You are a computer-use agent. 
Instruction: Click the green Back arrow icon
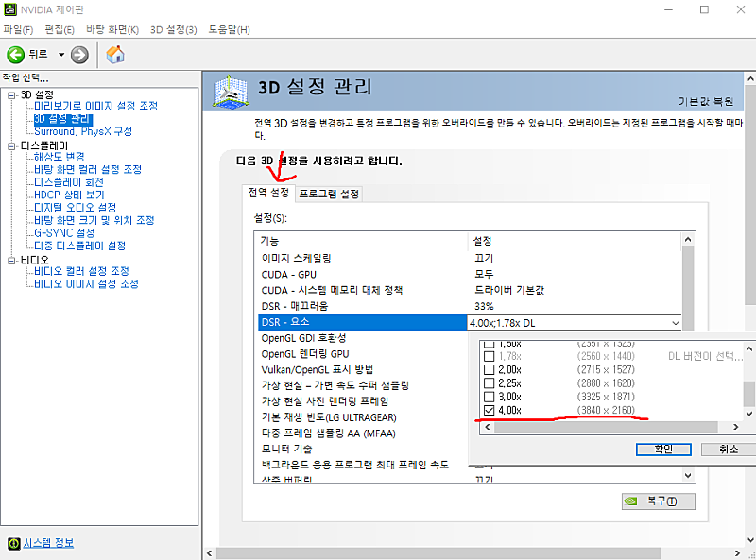click(15, 55)
